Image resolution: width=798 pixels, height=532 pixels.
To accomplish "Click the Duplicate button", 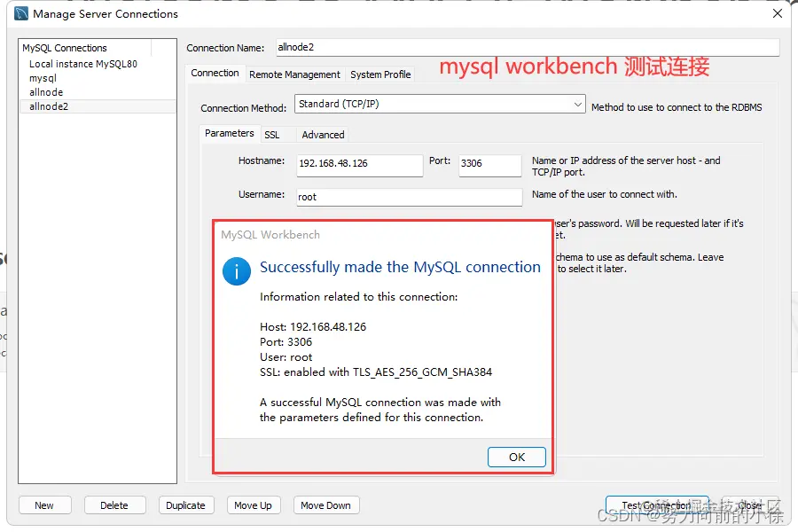I will (186, 505).
